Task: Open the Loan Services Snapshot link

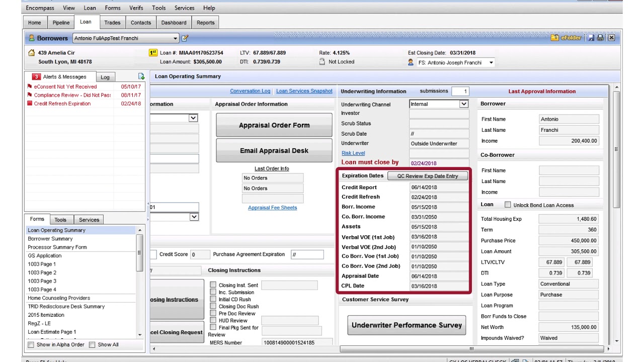Action: (x=304, y=91)
